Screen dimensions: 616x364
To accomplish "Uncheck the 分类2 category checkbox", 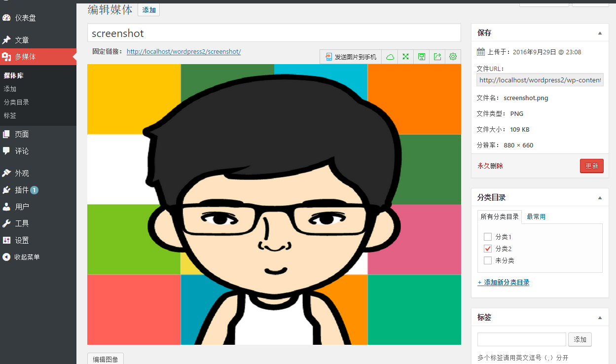I will click(x=488, y=249).
